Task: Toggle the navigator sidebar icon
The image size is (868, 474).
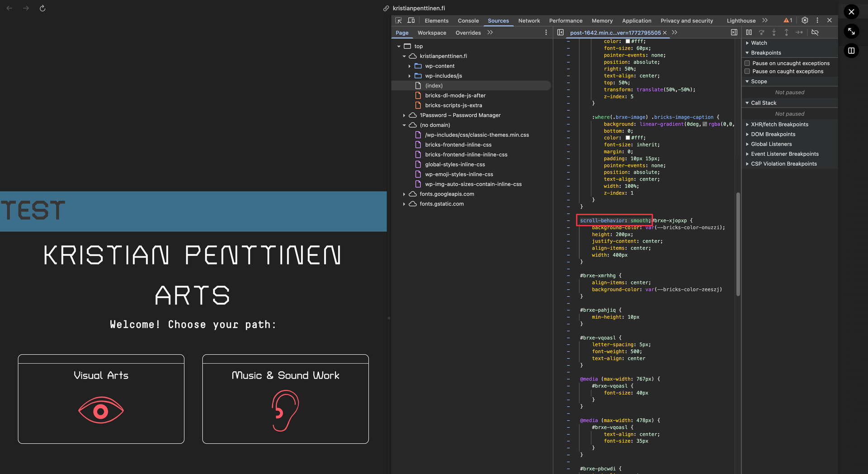Action: pos(560,33)
